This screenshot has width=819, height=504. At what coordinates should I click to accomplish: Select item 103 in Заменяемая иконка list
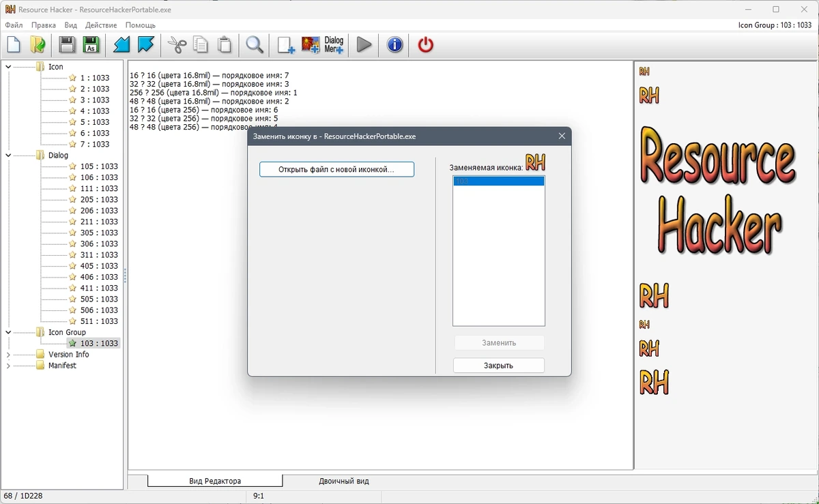click(499, 181)
